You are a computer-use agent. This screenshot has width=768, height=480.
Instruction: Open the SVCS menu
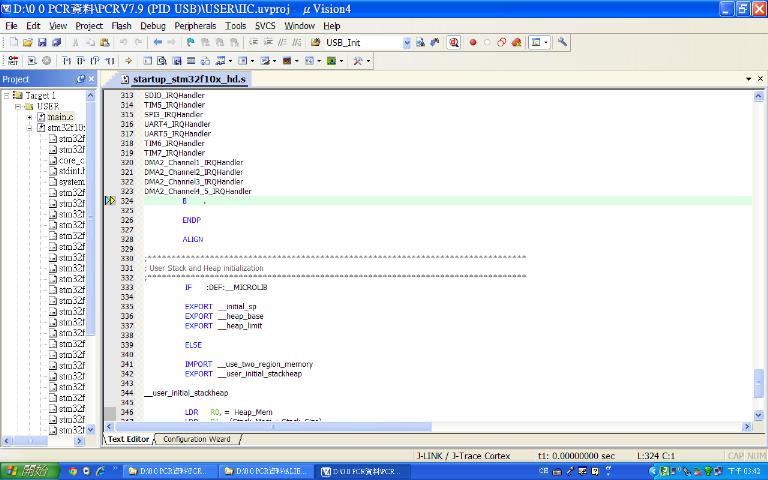[265, 26]
